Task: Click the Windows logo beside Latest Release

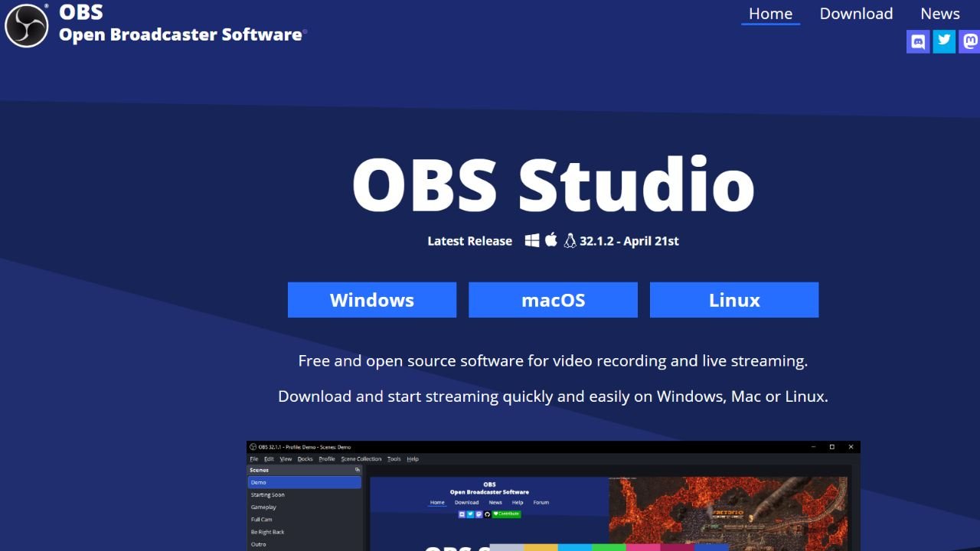Action: 532,240
